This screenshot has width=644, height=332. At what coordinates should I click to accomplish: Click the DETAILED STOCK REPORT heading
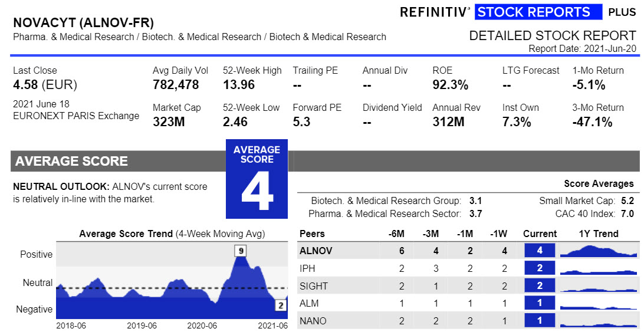(553, 35)
